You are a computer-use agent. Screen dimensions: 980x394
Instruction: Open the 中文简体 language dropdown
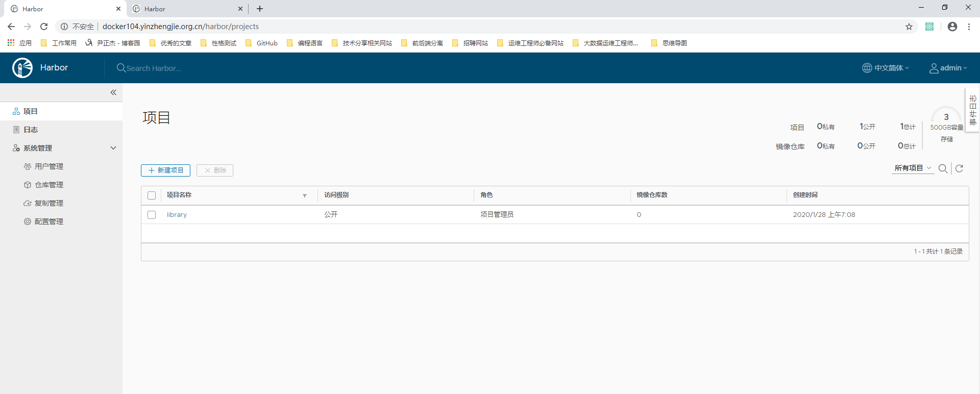pyautogui.click(x=886, y=68)
